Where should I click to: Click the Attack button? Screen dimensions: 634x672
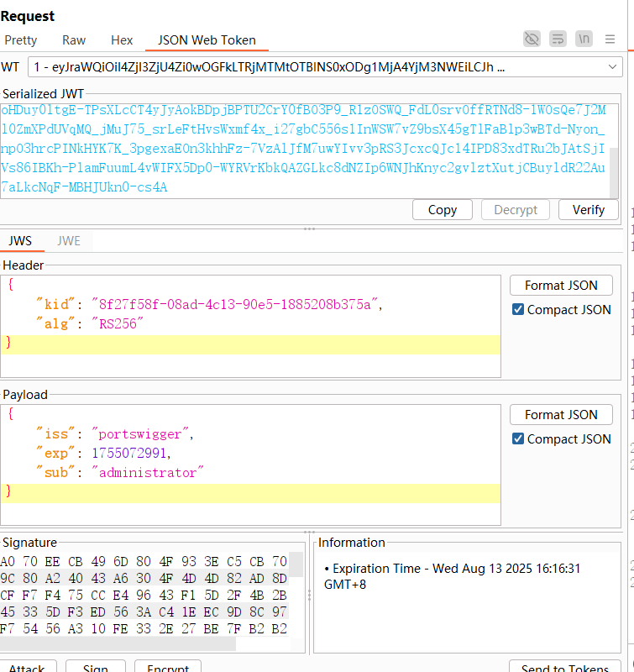pyautogui.click(x=27, y=666)
